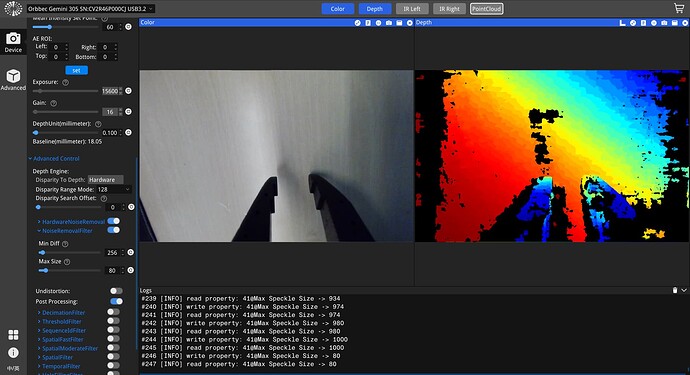Click the Disparity To Depth Hardware field

click(x=106, y=180)
